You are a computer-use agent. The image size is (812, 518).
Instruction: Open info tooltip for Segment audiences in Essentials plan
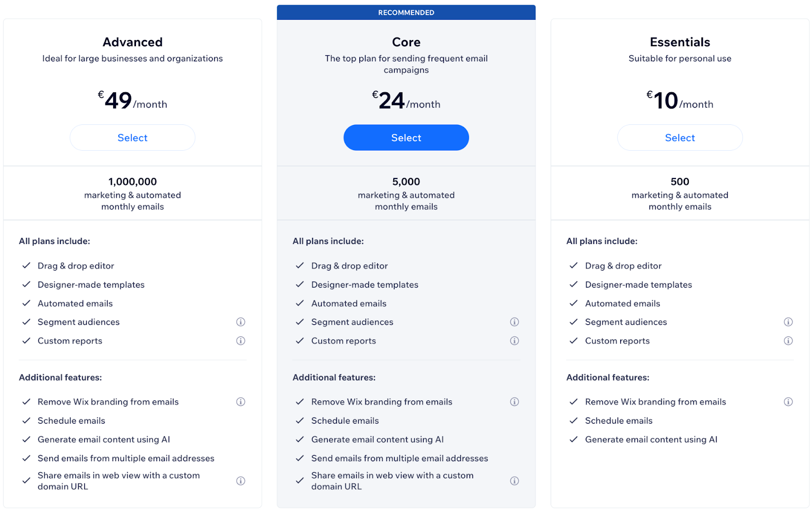click(x=788, y=322)
